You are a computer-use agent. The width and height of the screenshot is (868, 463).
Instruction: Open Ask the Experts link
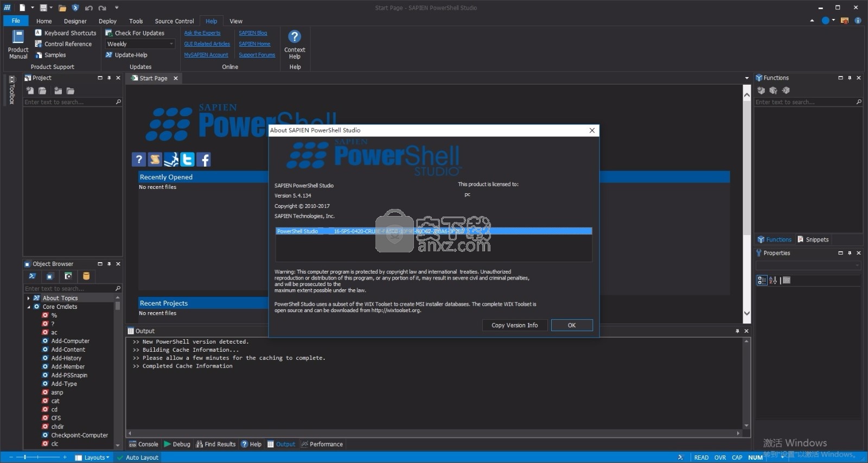(x=202, y=33)
